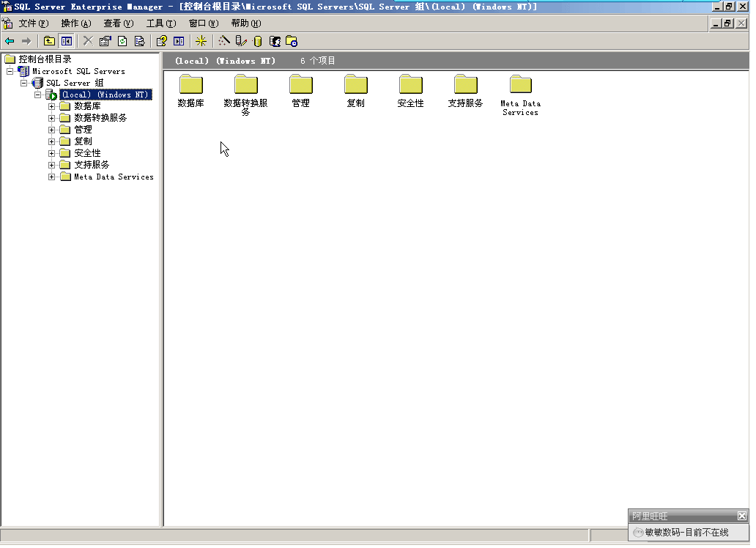
Task: Open Properties toolbar icon
Action: 105,42
